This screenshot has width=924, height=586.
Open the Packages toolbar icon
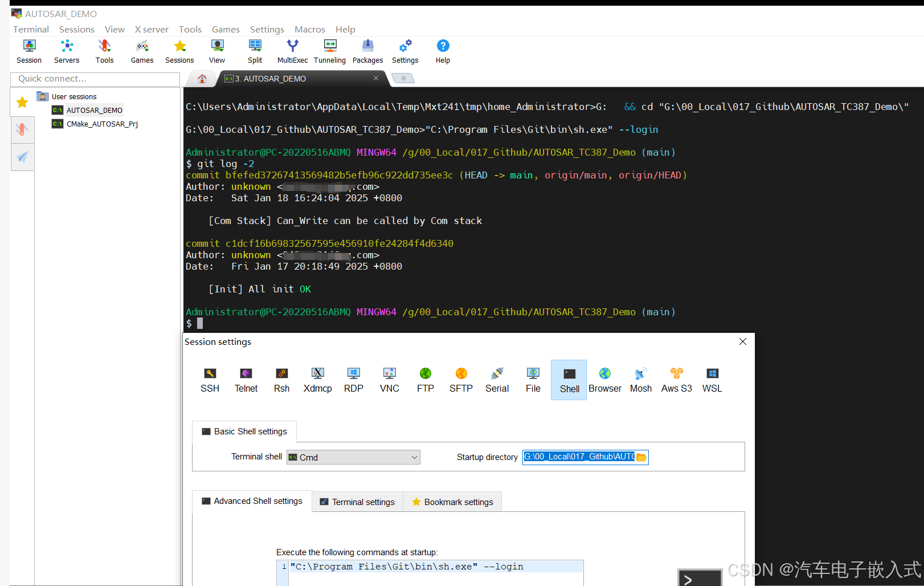coord(367,51)
